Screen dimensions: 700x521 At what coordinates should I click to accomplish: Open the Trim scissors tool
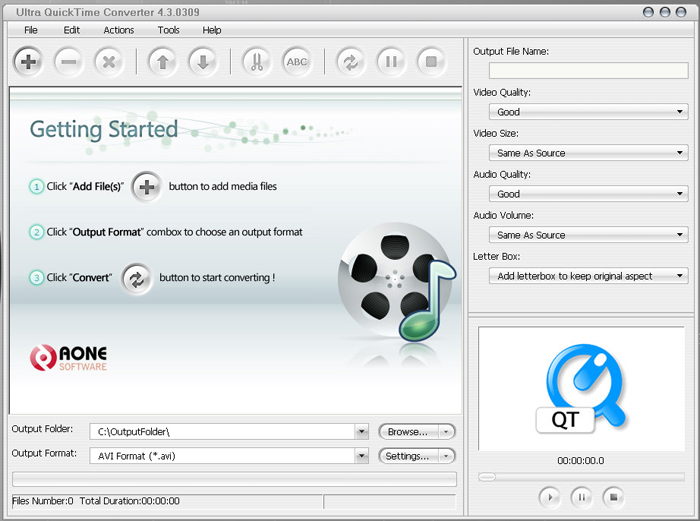257,62
